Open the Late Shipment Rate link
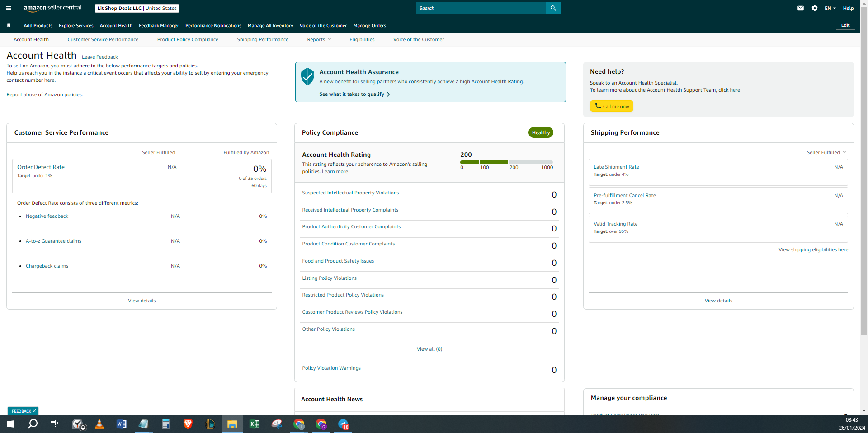The height and width of the screenshot is (433, 868). coord(616,167)
